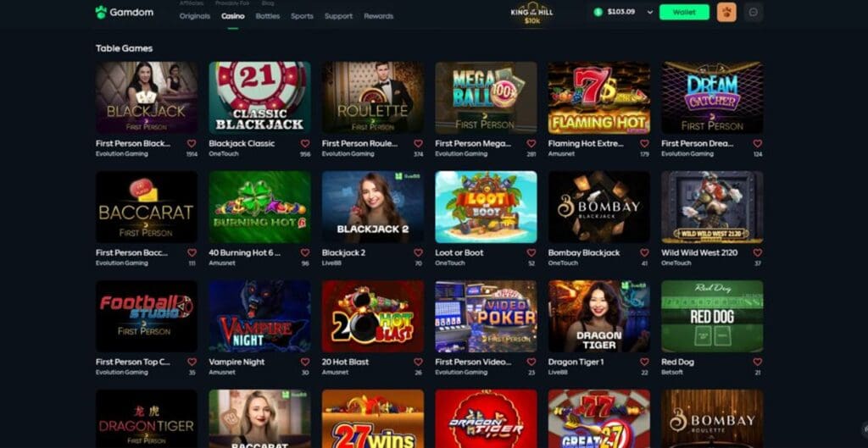Click the Gamdom paw logo icon
868x448 pixels.
(101, 12)
